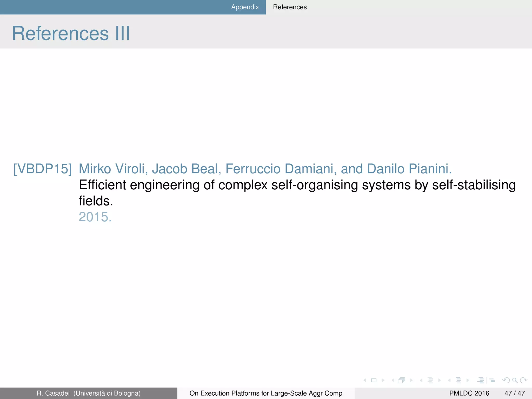
Task: Go to previous slide arrow
Action: pyautogui.click(x=365, y=380)
